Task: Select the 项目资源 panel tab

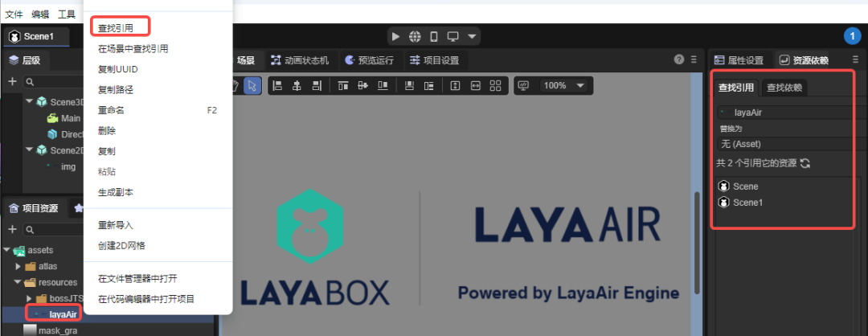Action: click(35, 208)
